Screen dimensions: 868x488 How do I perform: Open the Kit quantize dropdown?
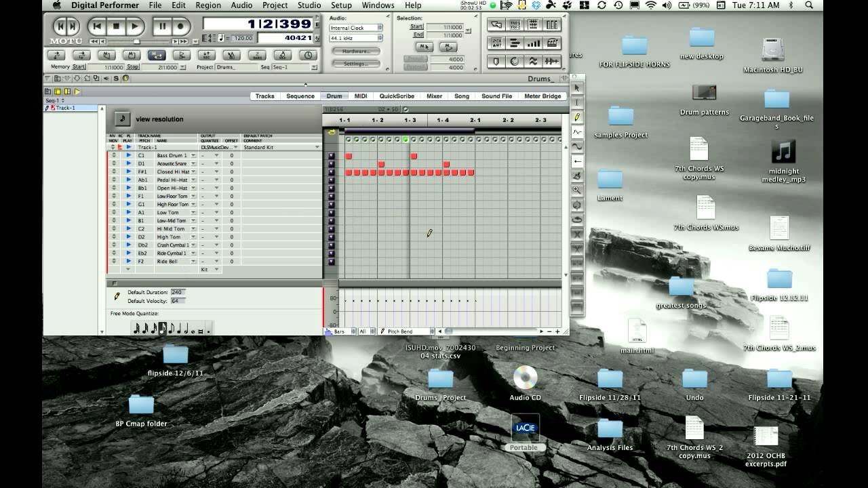tap(210, 269)
